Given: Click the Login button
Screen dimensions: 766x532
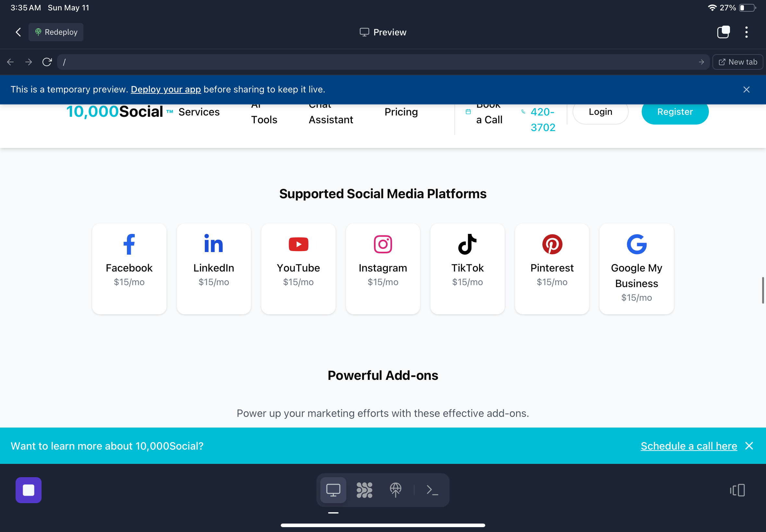Looking at the screenshot, I should pos(600,112).
